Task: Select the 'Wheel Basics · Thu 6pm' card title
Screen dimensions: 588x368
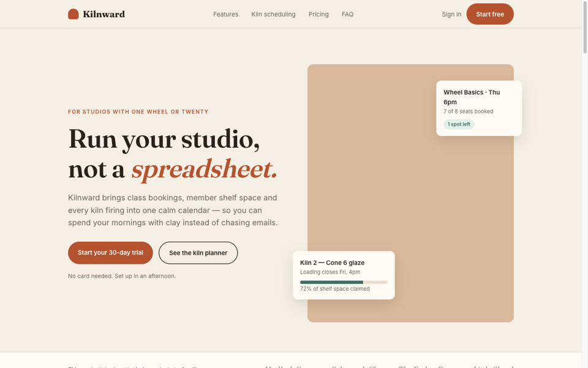Action: [x=472, y=98]
